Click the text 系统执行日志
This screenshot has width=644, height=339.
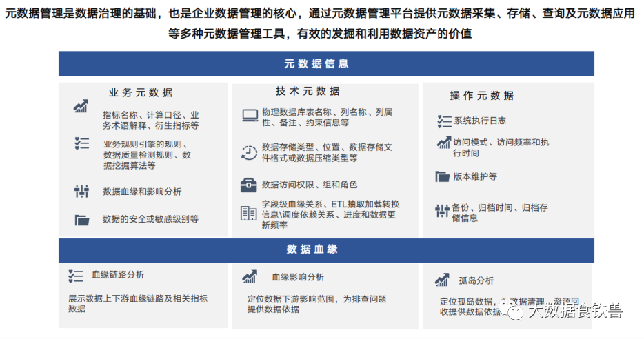(480, 121)
